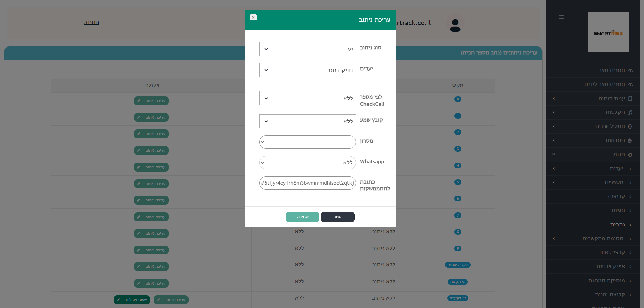Open קבצי אודיו in the sidebar menu
The height and width of the screenshot is (308, 644).
(611, 252)
